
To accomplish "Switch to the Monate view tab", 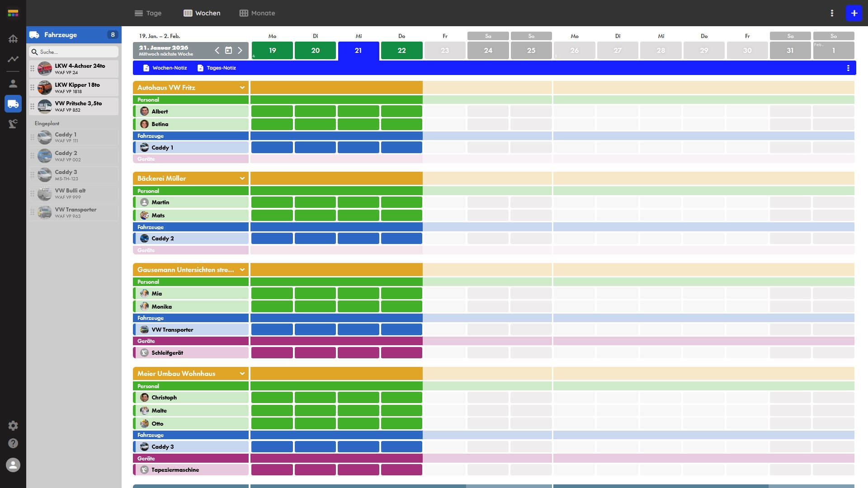I will (x=257, y=13).
